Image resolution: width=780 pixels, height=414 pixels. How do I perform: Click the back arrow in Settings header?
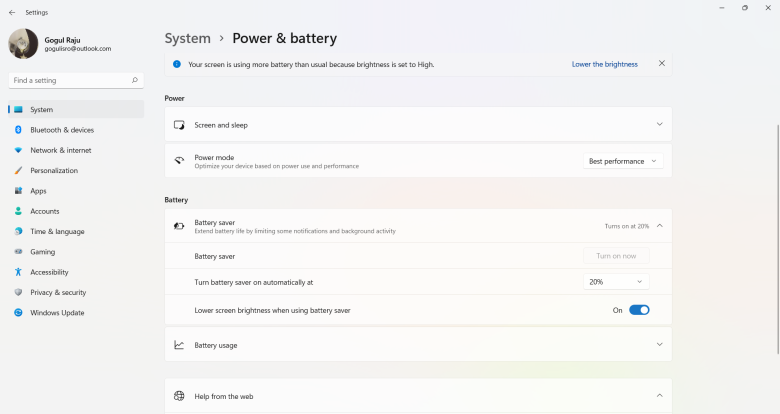pyautogui.click(x=11, y=12)
